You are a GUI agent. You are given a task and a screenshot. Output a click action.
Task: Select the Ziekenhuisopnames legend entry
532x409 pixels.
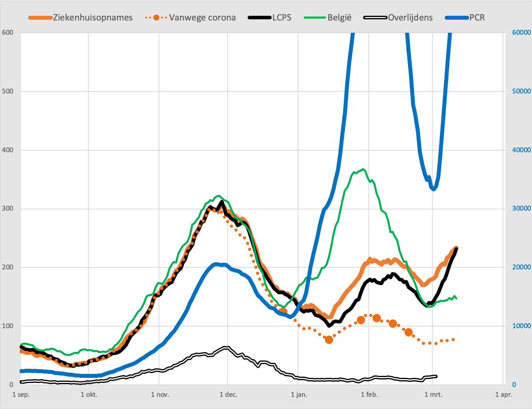coord(80,18)
